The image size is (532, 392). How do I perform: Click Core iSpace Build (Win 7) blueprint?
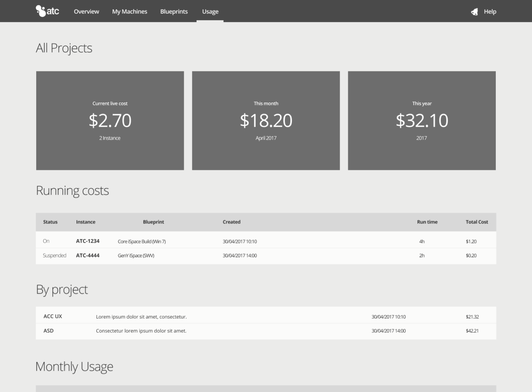coord(142,241)
